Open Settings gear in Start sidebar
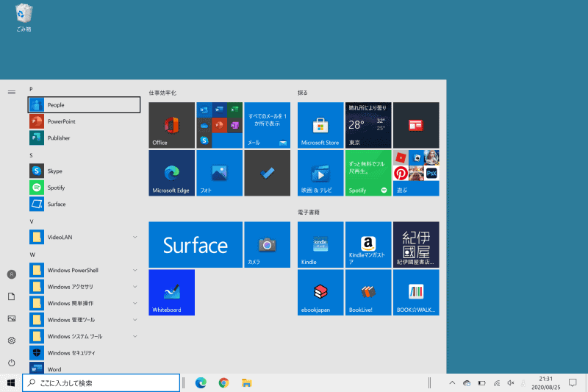The width and height of the screenshot is (588, 392). coord(12,341)
